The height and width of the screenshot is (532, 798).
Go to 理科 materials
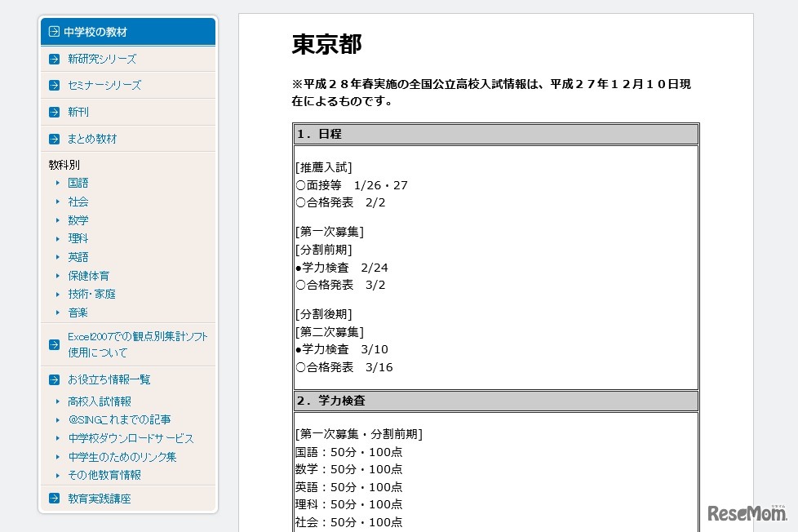pyautogui.click(x=78, y=238)
